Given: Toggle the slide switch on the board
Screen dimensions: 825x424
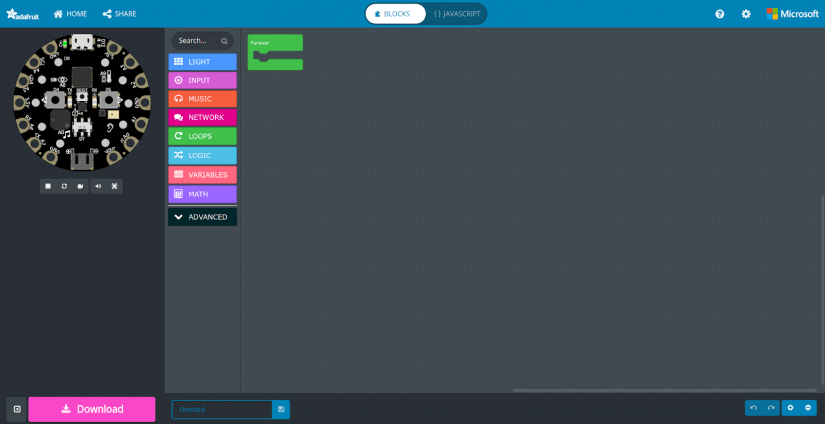Looking at the screenshot, I should click(x=82, y=125).
